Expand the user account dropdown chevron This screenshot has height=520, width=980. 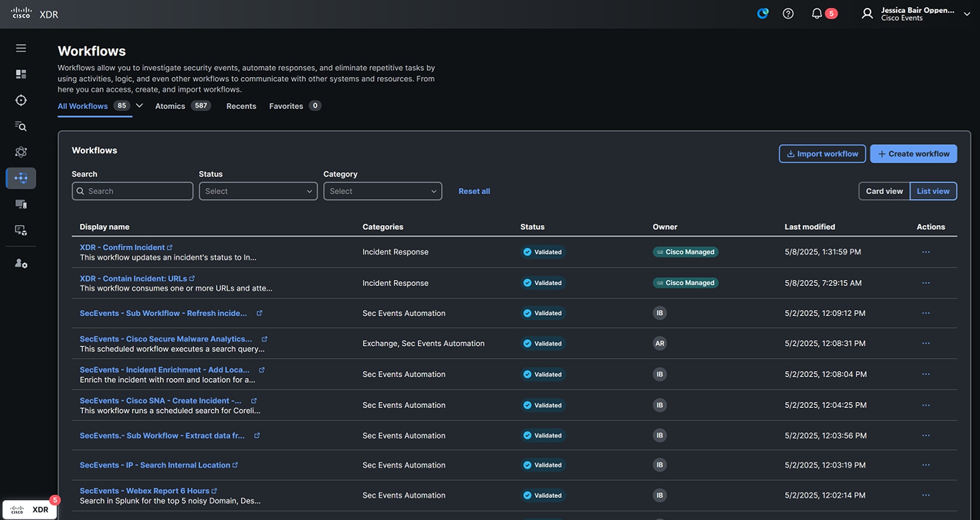point(967,14)
